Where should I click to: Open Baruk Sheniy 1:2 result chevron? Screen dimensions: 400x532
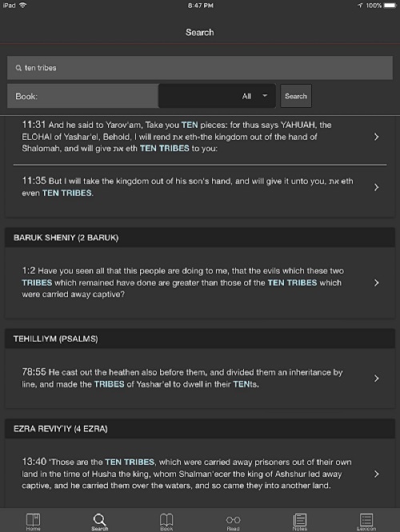click(376, 282)
